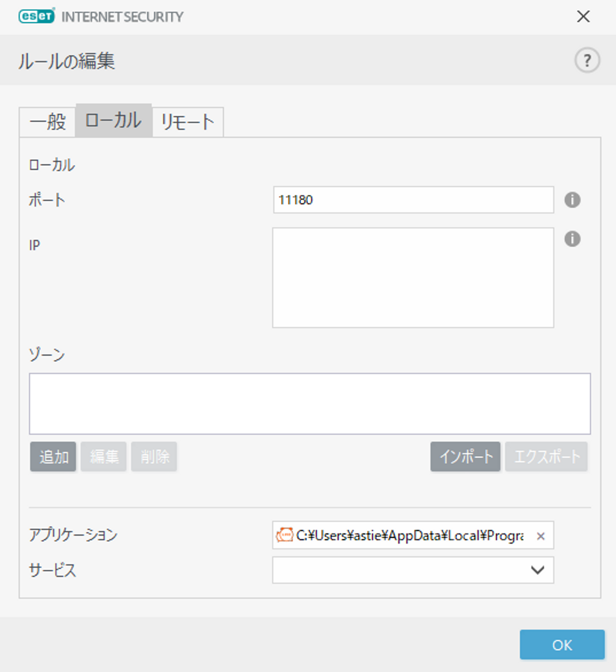Click inside the ゾーン list box
The width and height of the screenshot is (616, 672).
310,403
